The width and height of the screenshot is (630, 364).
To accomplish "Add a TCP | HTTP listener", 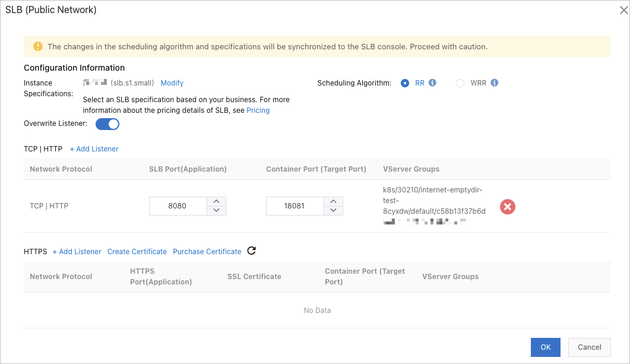I will [x=94, y=149].
